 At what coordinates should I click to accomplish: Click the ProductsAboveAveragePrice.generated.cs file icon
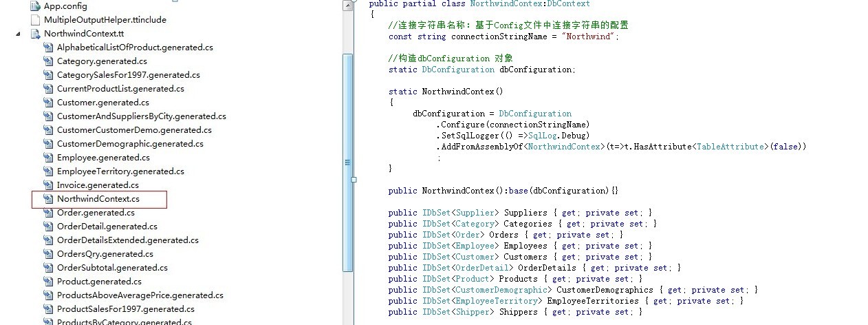48,295
